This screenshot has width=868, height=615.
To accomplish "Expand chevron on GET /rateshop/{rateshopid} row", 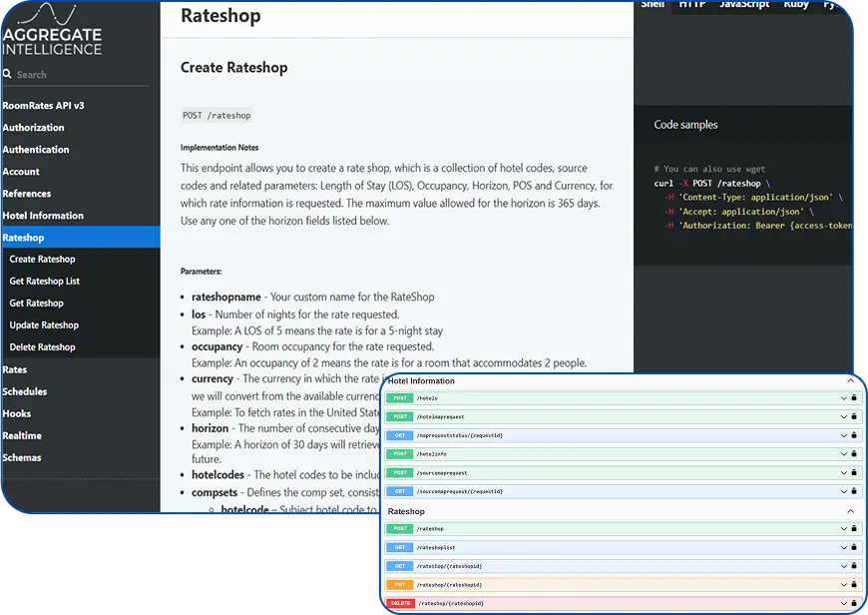I will click(x=844, y=567).
